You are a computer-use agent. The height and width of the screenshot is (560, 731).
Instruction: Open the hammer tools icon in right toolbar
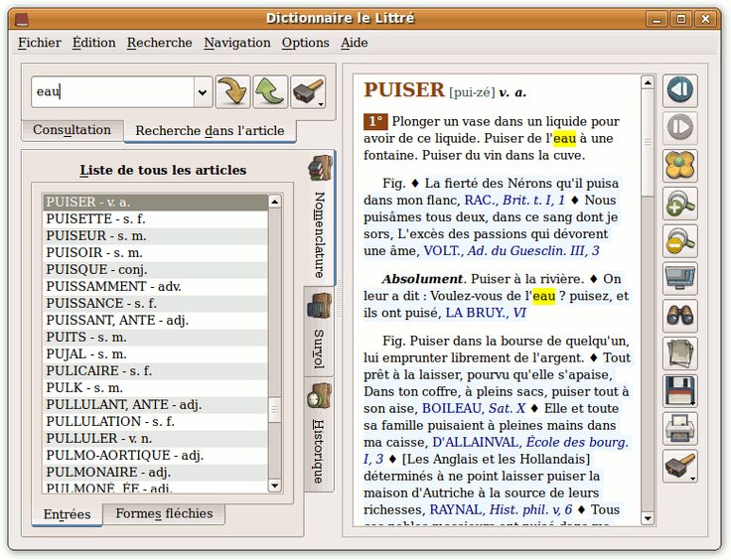pos(680,467)
